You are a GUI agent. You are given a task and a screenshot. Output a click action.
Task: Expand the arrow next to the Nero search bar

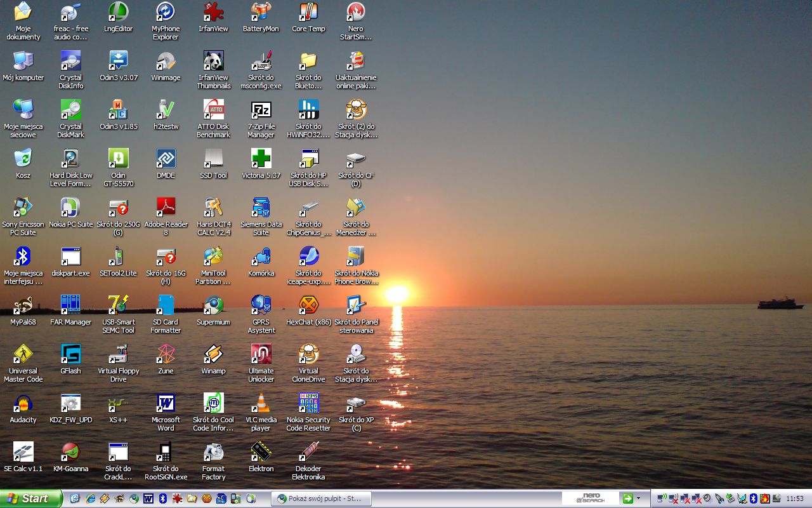coord(638,498)
